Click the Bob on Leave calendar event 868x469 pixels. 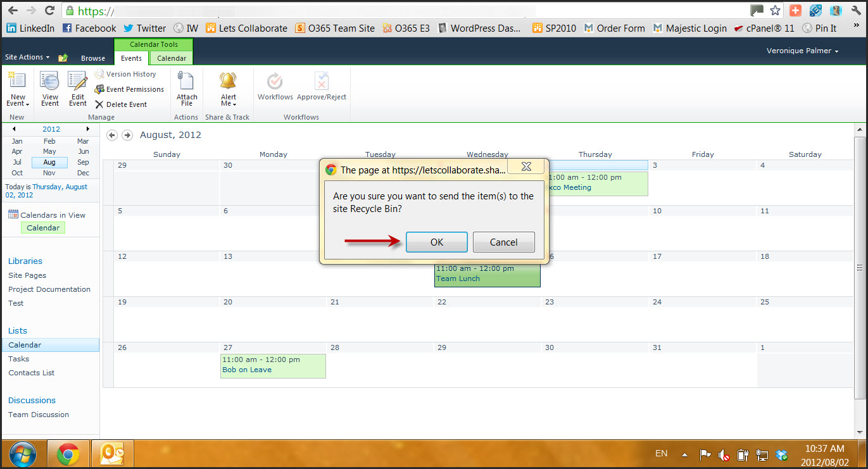247,370
